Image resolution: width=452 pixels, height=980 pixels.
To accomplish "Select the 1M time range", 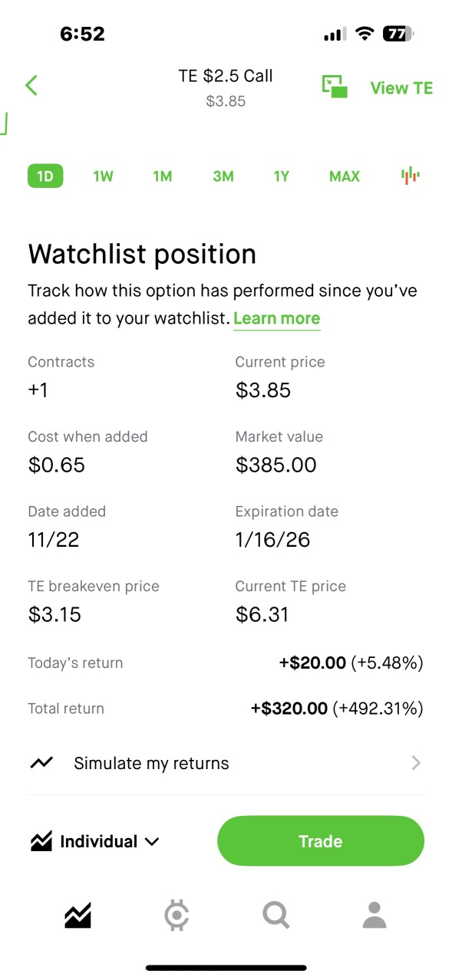I will click(163, 176).
